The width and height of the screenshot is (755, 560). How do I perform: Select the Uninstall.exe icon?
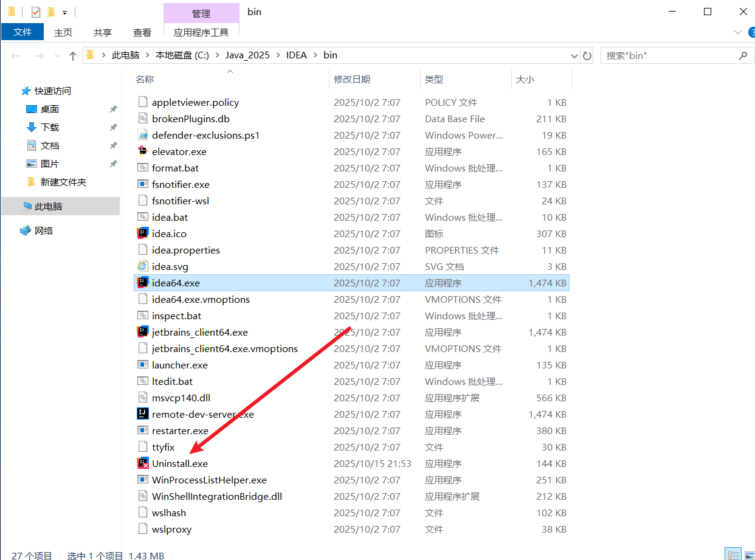(143, 463)
